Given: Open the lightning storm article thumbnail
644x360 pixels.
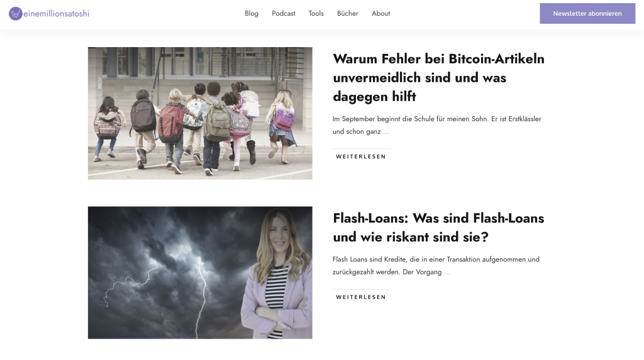Looking at the screenshot, I should (x=200, y=273).
